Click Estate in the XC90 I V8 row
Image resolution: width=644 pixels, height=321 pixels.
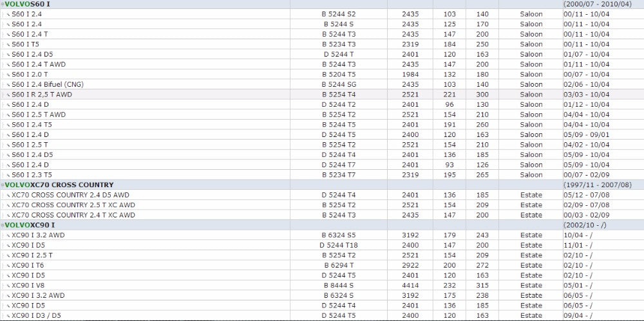[x=531, y=286]
